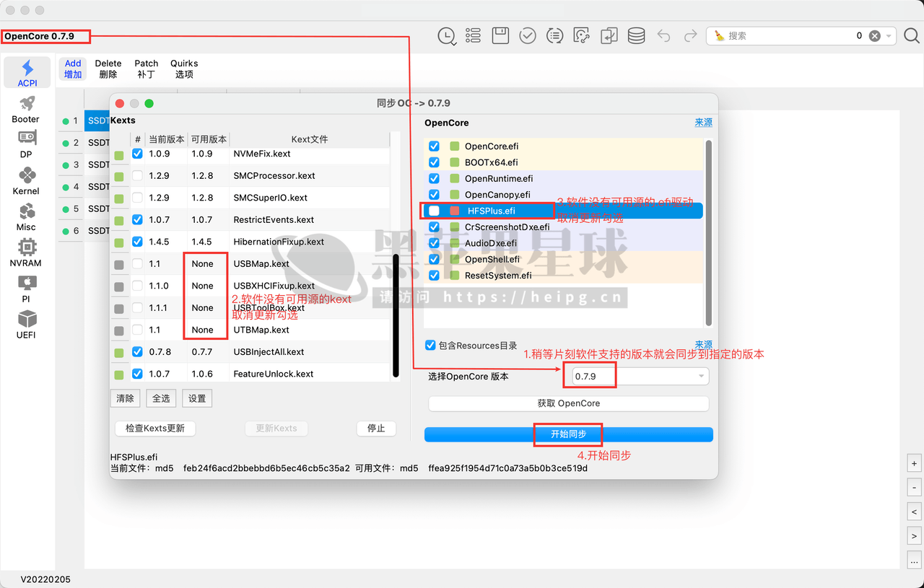The image size is (924, 588).
Task: Toggle the 包含Resources目录 checkbox
Action: tap(431, 346)
